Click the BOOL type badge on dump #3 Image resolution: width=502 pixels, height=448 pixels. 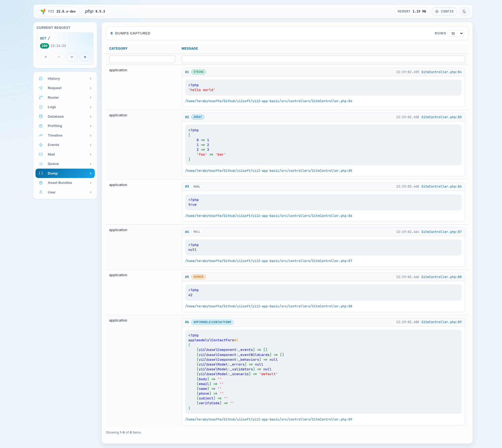pyautogui.click(x=197, y=187)
